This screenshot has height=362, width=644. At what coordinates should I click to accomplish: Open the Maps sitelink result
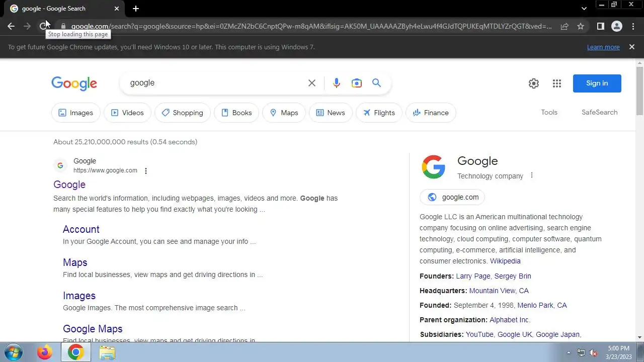75,262
